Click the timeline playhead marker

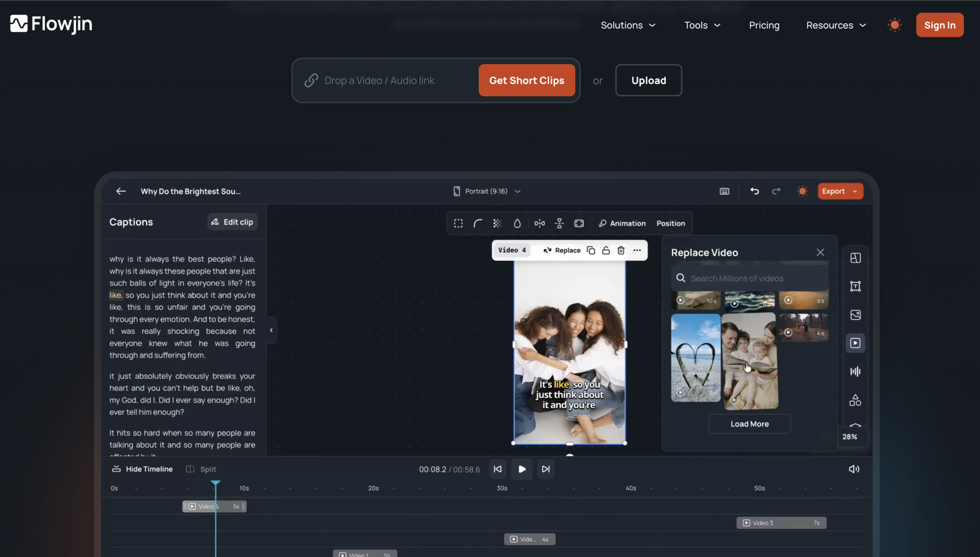[x=216, y=484]
